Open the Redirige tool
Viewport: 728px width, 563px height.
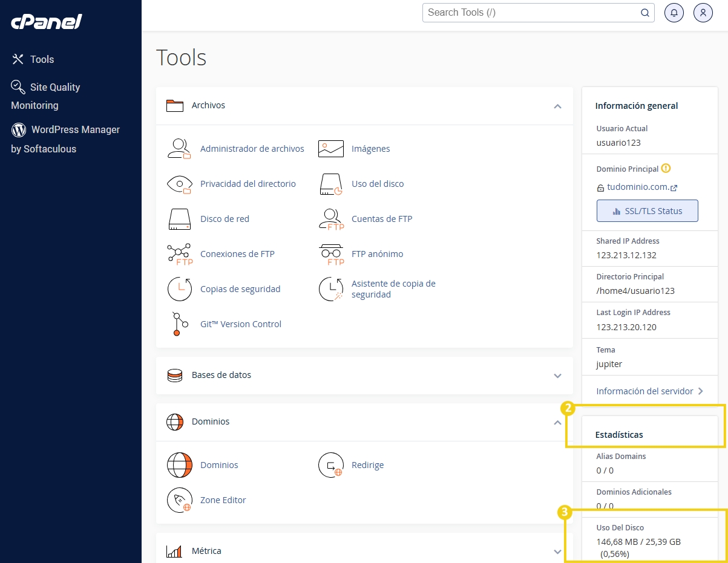368,464
